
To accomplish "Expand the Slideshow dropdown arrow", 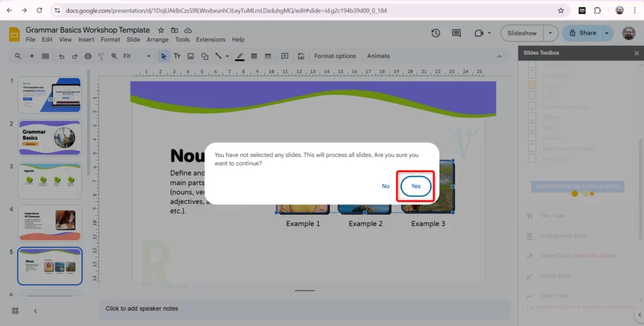I will point(551,33).
